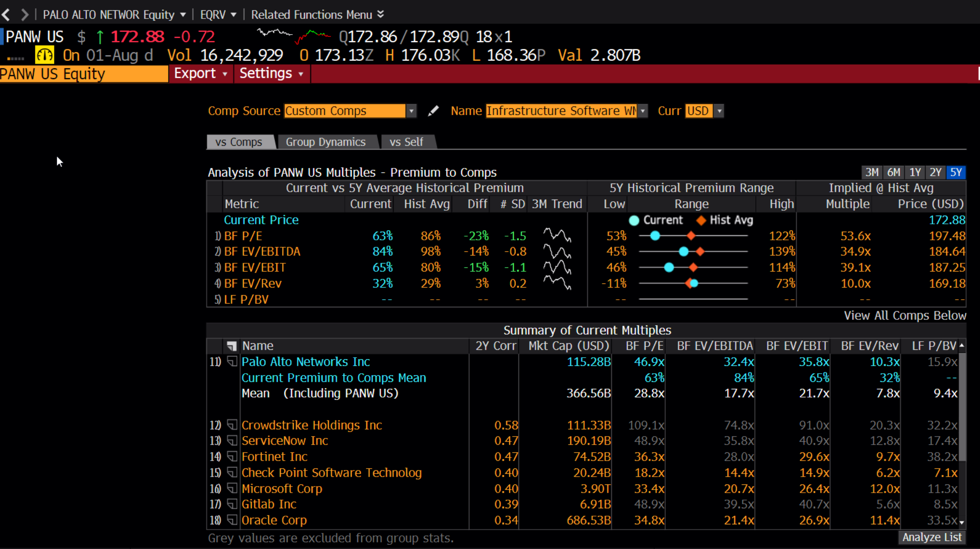Click the back navigation arrow

point(6,15)
